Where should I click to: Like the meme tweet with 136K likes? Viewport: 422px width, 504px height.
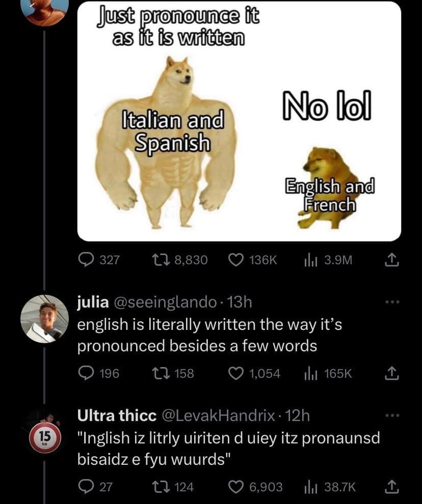point(252,260)
